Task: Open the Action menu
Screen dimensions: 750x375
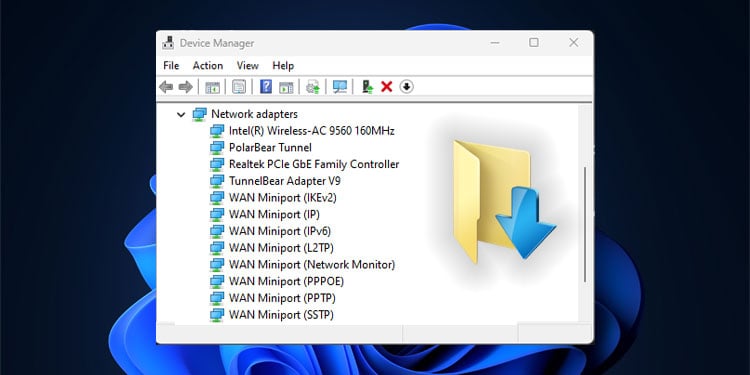Action: (x=208, y=66)
